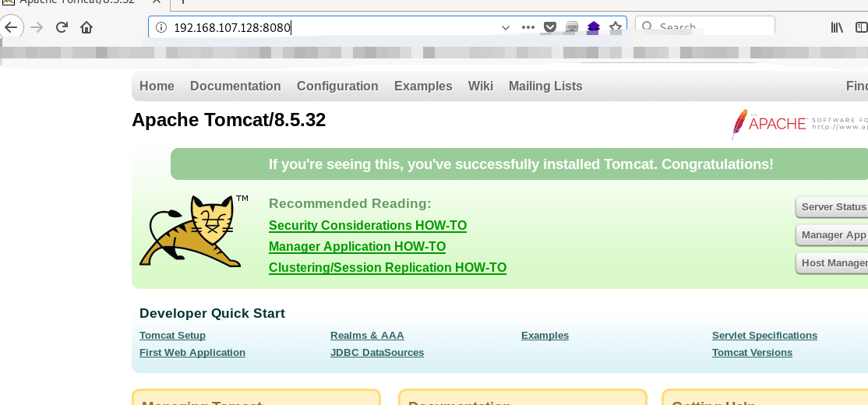Show site information icon in address bar

click(161, 27)
